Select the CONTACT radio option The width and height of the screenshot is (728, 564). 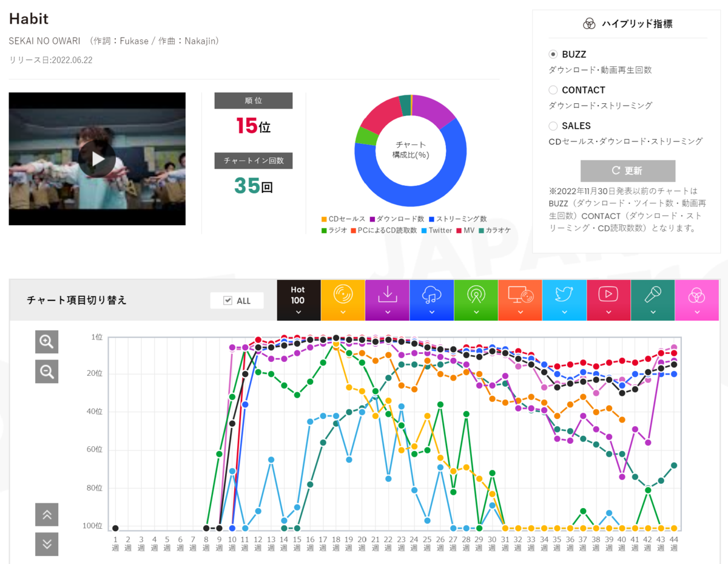(x=553, y=90)
